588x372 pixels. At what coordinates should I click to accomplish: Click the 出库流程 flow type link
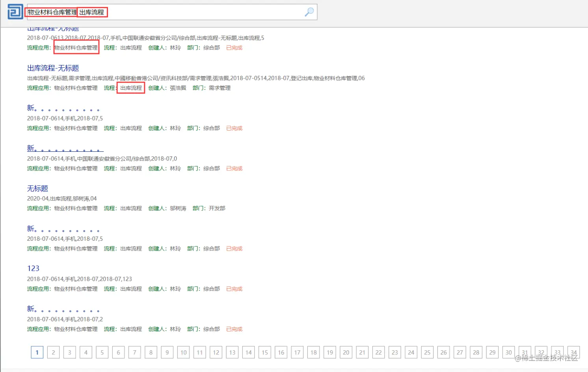131,88
